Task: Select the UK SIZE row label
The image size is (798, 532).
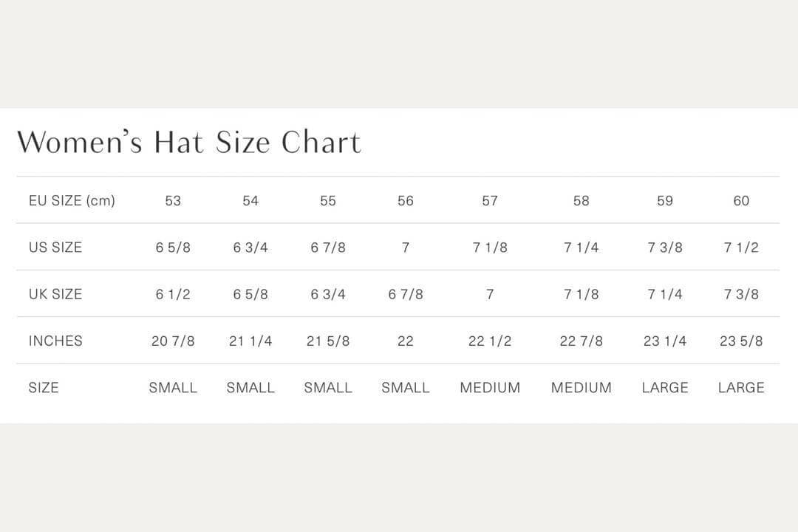Action: [55, 294]
